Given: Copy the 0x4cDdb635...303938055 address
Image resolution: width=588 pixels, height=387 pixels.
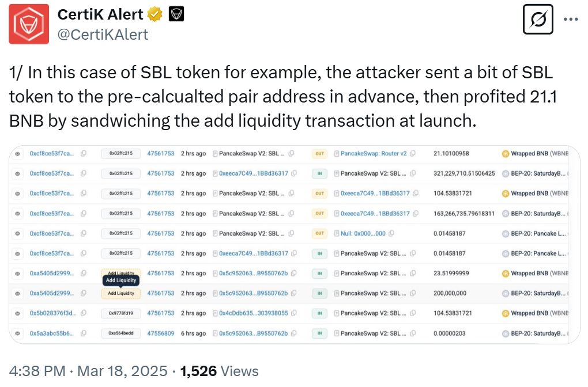Looking at the screenshot, I should [x=293, y=313].
